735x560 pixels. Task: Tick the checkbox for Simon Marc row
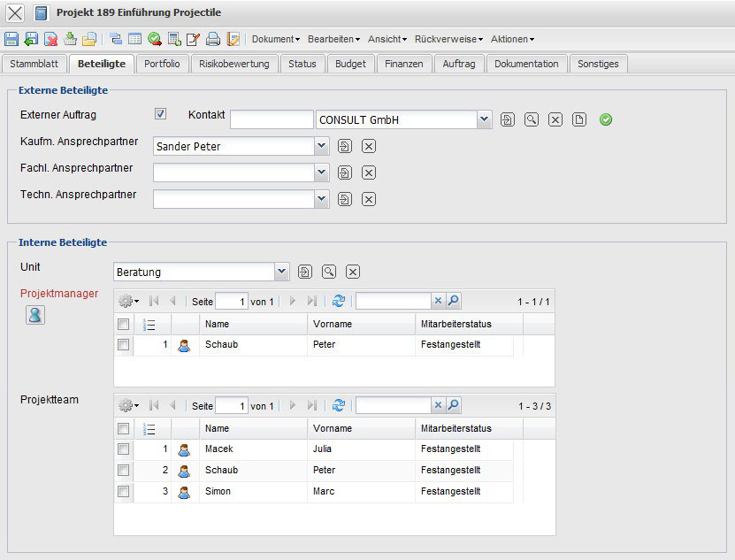tap(124, 492)
